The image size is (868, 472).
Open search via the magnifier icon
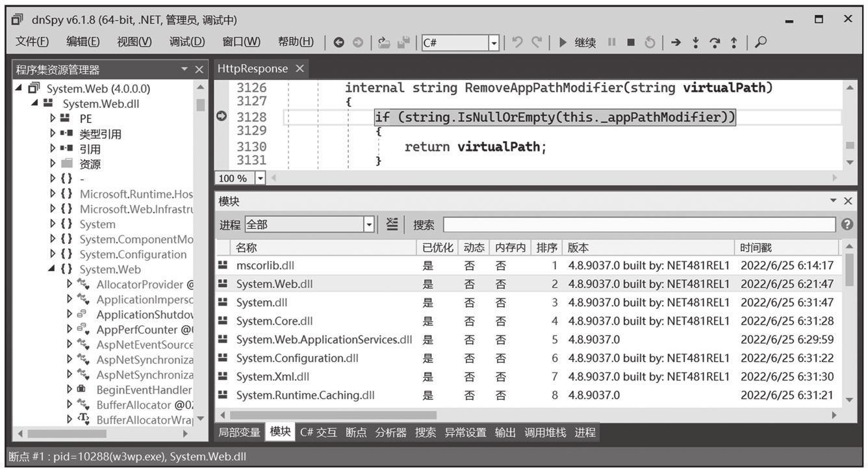click(761, 42)
